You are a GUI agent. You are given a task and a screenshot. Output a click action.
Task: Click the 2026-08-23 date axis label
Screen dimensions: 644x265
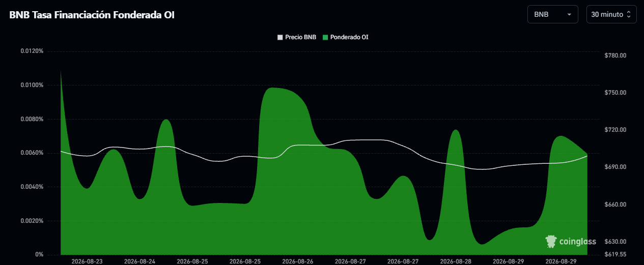87,261
